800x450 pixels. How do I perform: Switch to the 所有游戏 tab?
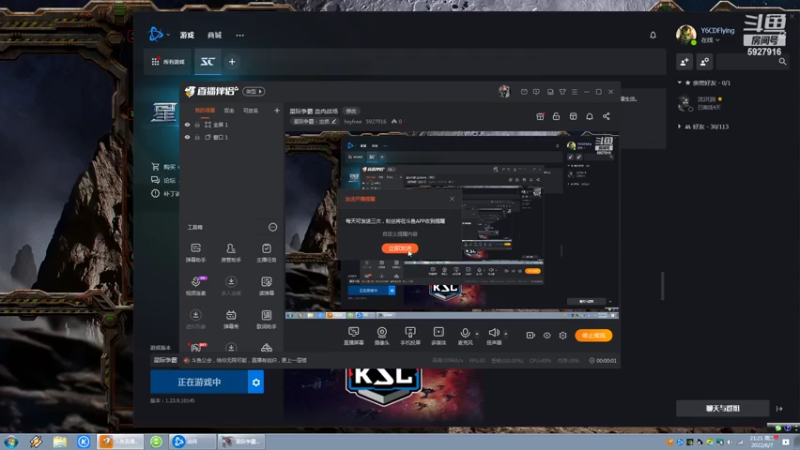pyautogui.click(x=168, y=62)
